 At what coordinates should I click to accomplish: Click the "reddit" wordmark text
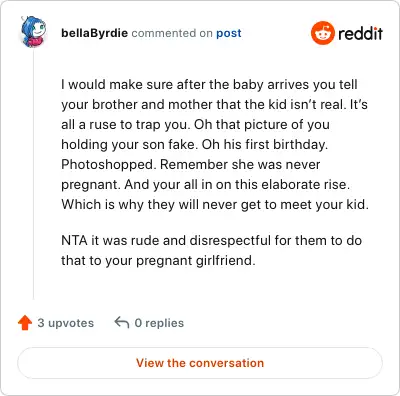(360, 33)
